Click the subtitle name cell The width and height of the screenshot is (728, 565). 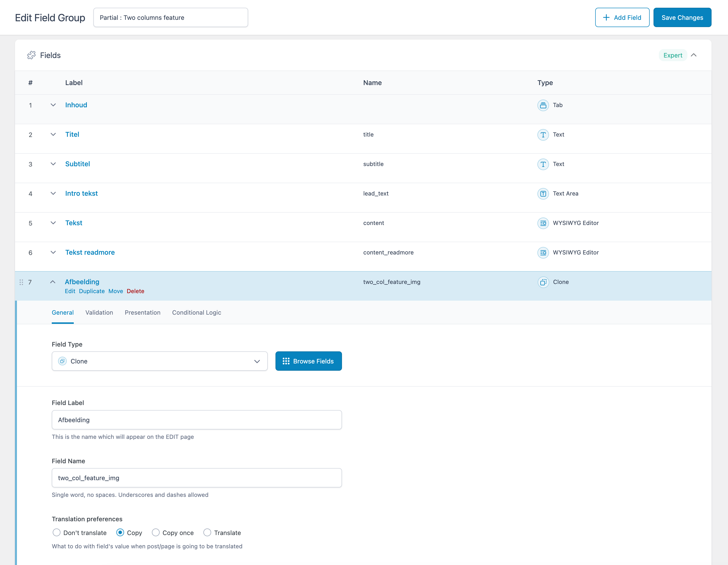tap(373, 164)
